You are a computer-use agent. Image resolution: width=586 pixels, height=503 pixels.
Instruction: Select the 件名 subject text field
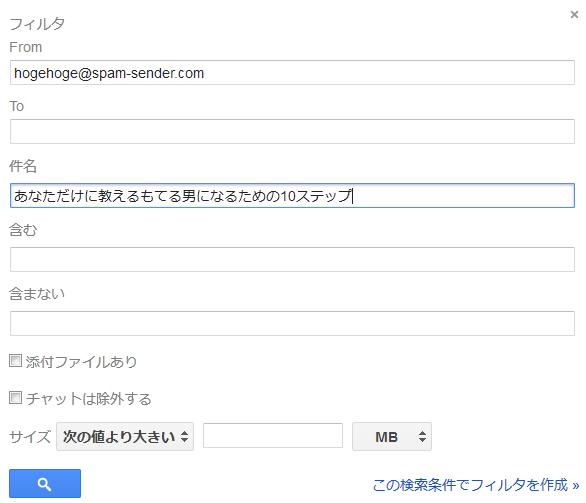tap(292, 195)
